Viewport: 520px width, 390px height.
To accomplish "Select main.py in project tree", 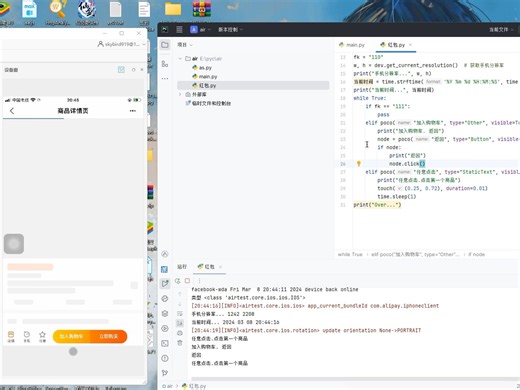I will point(205,77).
